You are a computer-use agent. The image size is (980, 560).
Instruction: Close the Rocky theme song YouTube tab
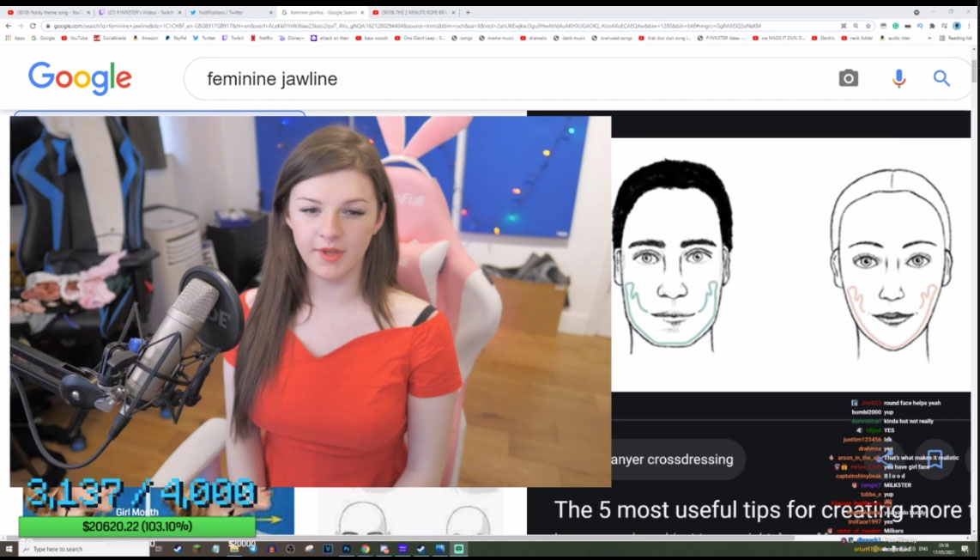click(x=88, y=13)
